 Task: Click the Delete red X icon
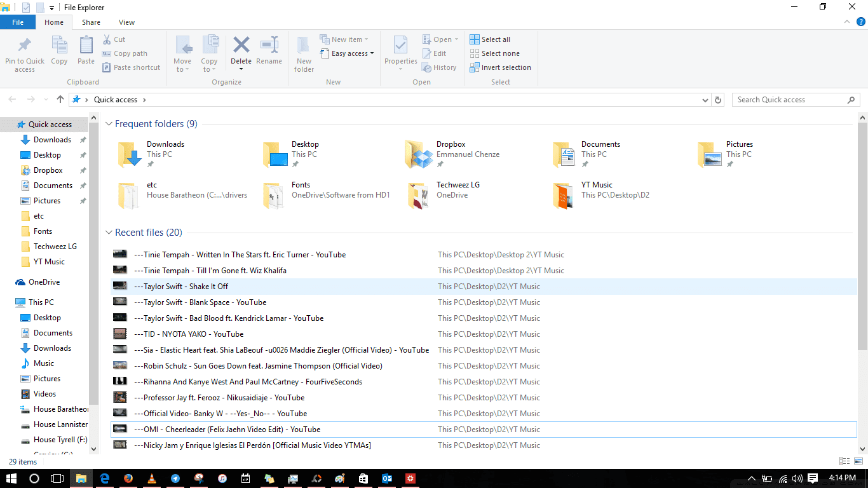pyautogui.click(x=241, y=44)
